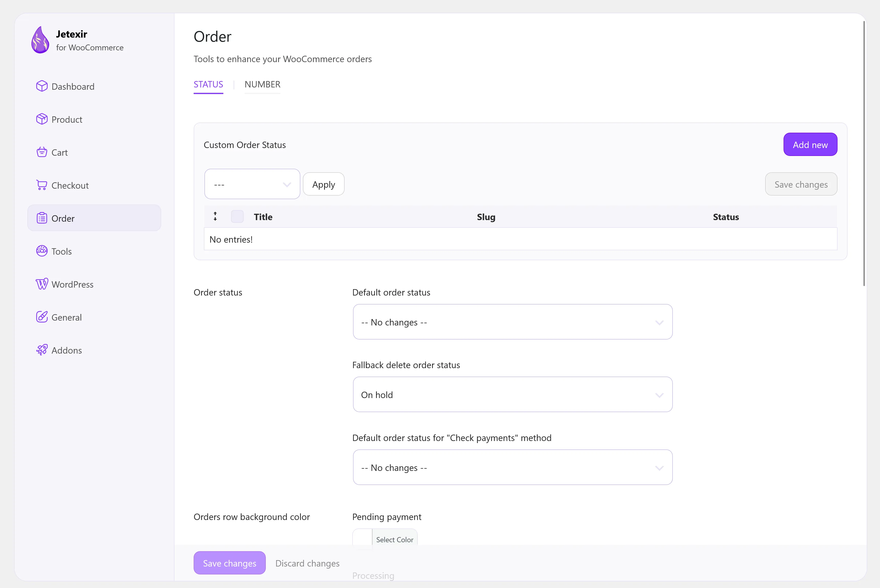Open the Checkout section
The width and height of the screenshot is (880, 588).
94,185
